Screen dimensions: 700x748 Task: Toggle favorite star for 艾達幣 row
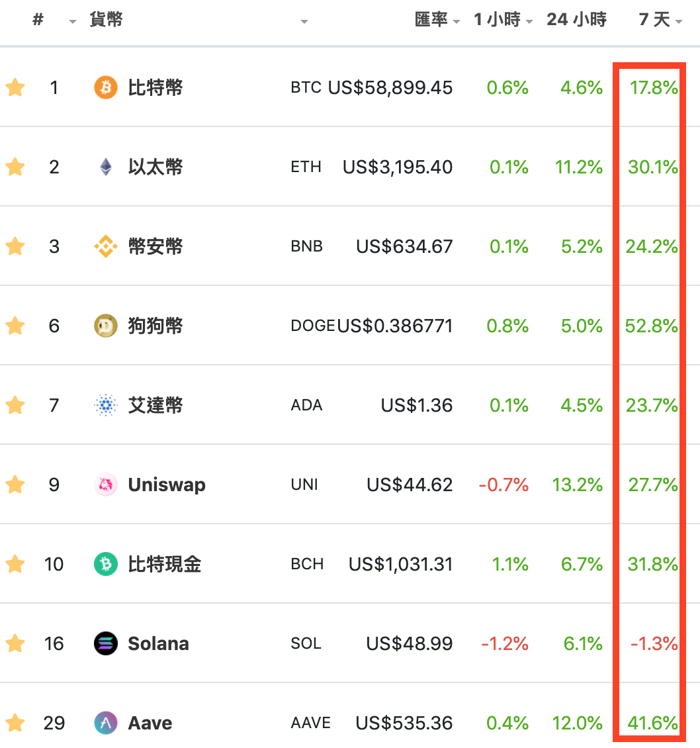[x=15, y=405]
